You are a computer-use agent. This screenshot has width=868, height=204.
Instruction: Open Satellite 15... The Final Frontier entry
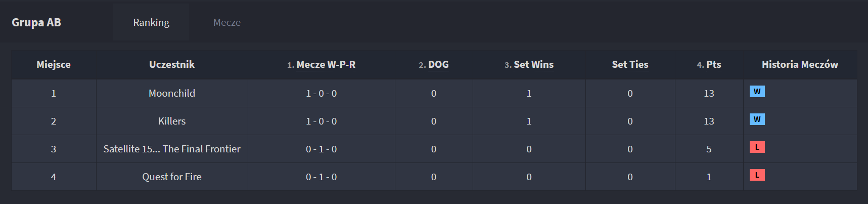[x=172, y=149]
